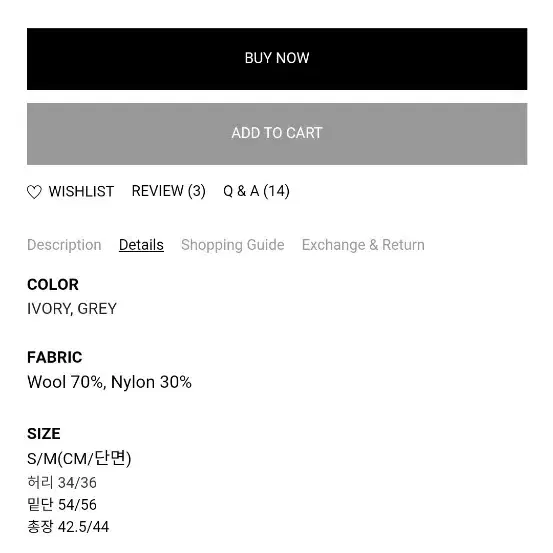Viewport: 553px width, 553px height.
Task: Click the review count number (3)
Action: tap(197, 191)
